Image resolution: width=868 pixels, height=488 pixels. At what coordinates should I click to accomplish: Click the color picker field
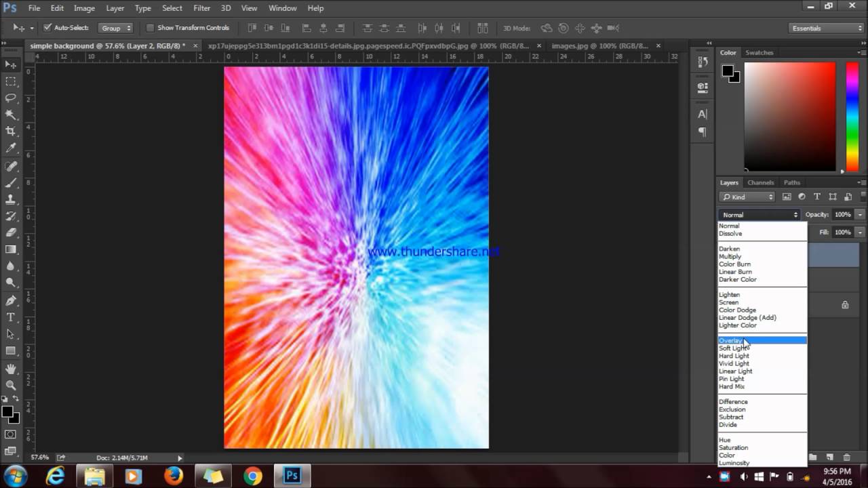[790, 117]
